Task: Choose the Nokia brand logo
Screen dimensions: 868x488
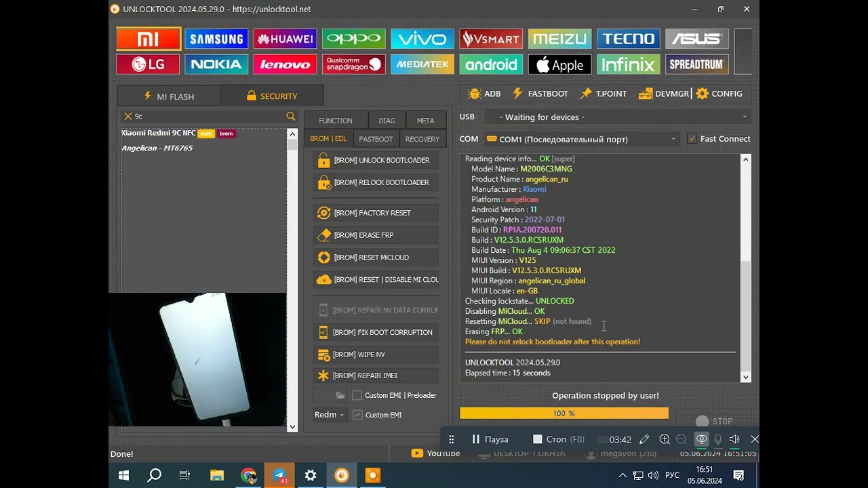Action: coord(217,64)
